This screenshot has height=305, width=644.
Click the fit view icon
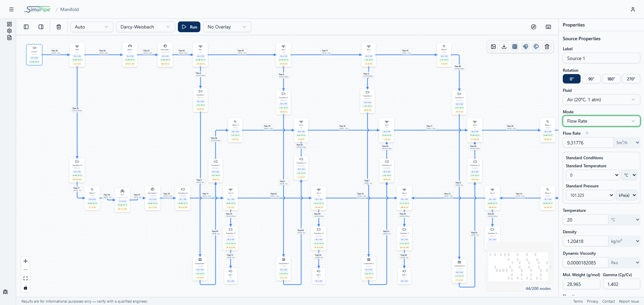pyautogui.click(x=26, y=279)
